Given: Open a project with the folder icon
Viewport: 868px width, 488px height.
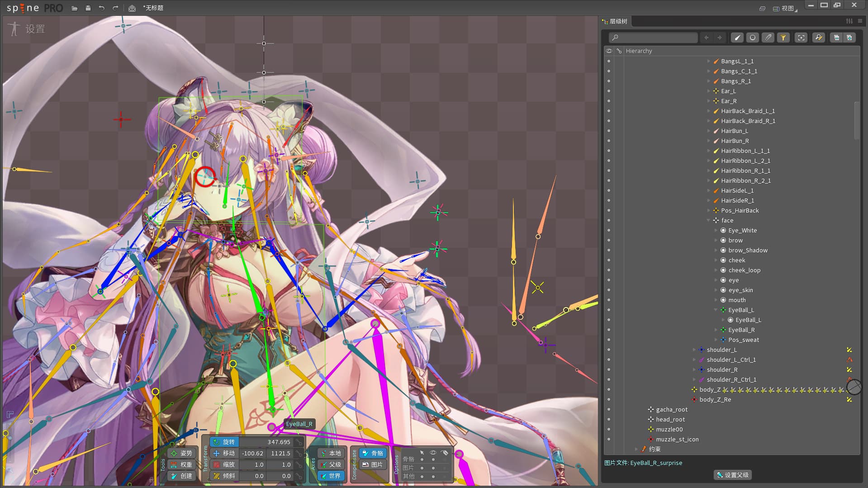Looking at the screenshot, I should [x=75, y=8].
